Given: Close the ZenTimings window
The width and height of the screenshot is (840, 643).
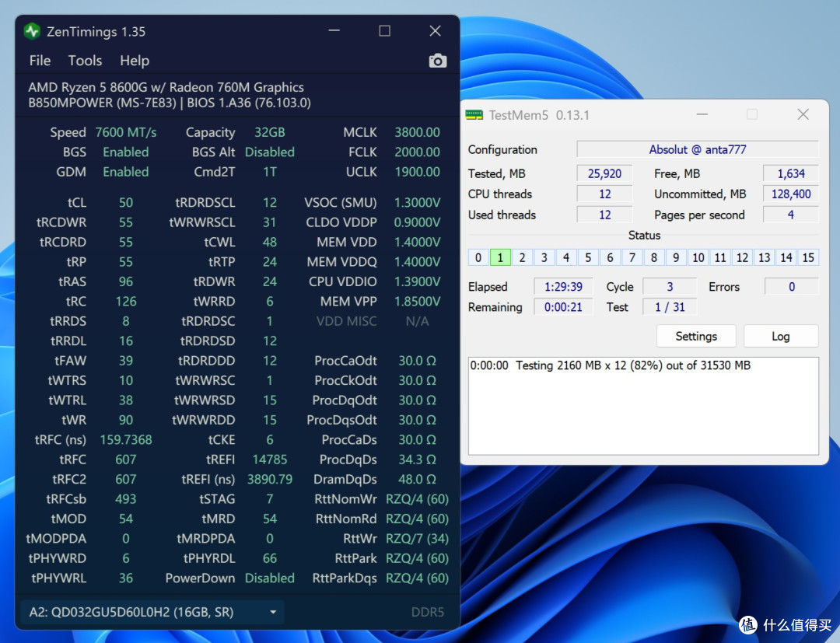Looking at the screenshot, I should 435,31.
